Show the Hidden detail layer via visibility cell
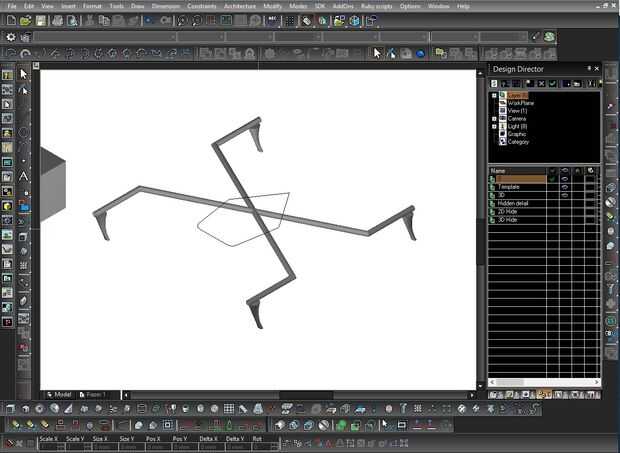This screenshot has width=620, height=453. point(565,203)
